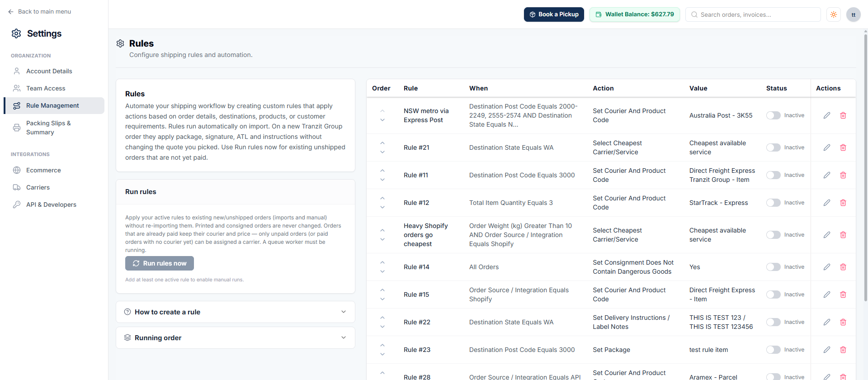Toggle Rule #12 active status
This screenshot has height=380, width=868.
[774, 203]
